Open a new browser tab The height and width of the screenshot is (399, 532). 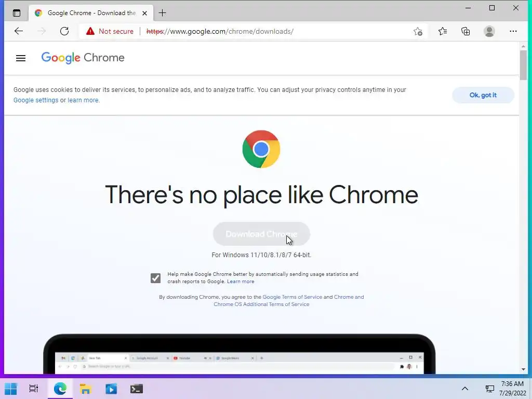pyautogui.click(x=162, y=13)
